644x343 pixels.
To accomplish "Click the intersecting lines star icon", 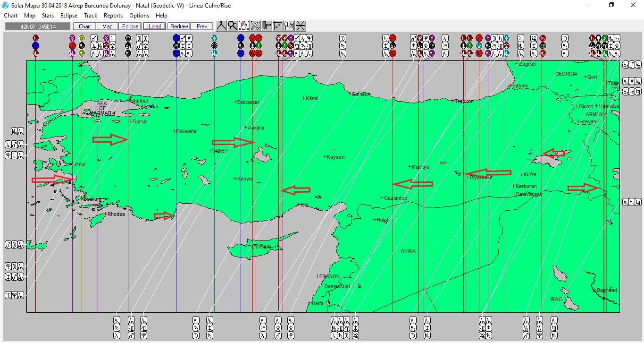I will point(301,26).
